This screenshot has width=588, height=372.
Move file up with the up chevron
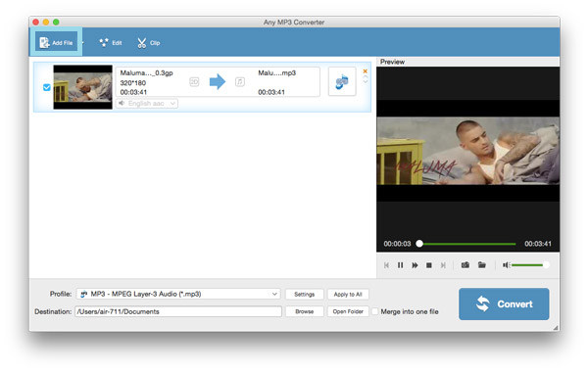(366, 77)
